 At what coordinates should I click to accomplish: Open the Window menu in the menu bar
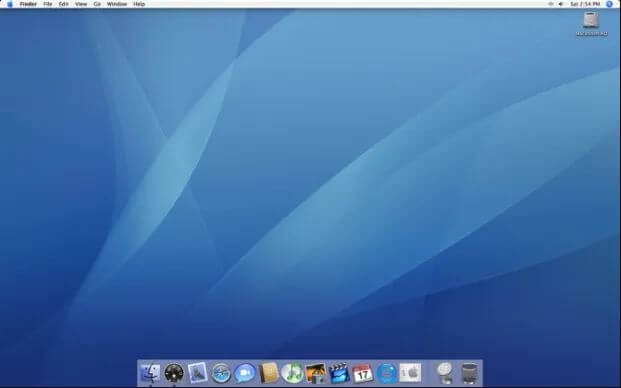117,4
